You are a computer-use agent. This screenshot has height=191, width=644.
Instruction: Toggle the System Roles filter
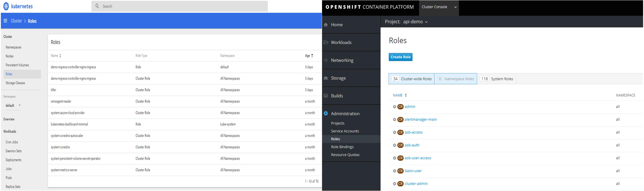pyautogui.click(x=496, y=79)
